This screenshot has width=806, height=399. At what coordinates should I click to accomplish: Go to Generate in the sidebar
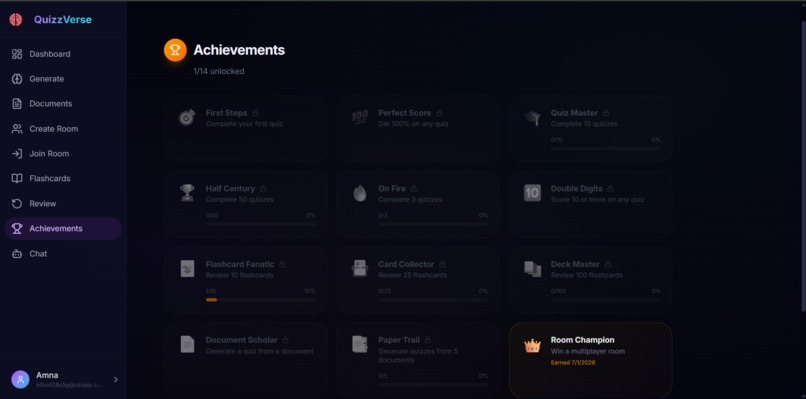click(63, 79)
